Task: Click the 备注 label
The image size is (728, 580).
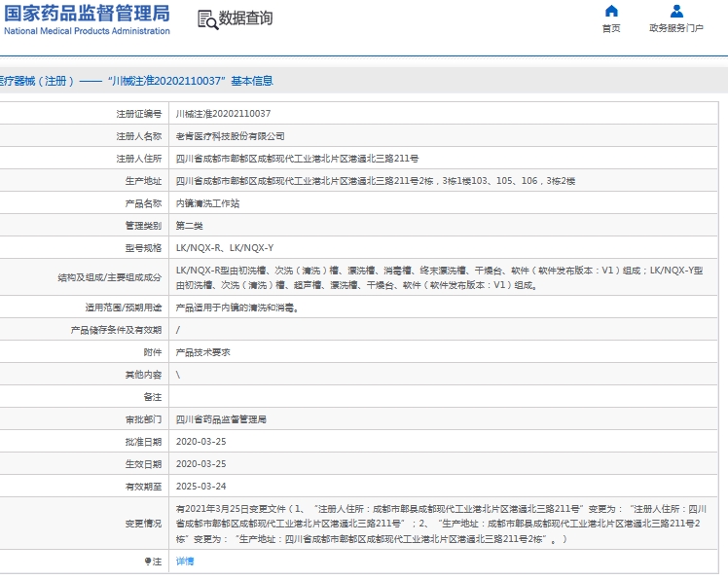Action: coord(153,397)
